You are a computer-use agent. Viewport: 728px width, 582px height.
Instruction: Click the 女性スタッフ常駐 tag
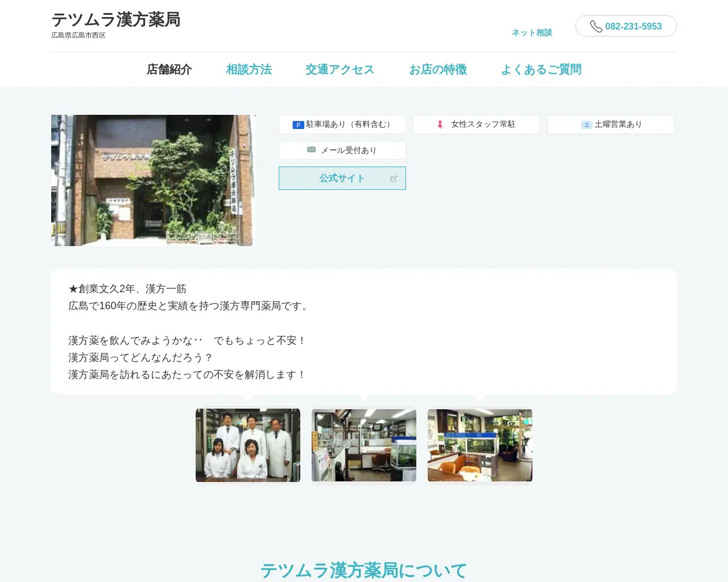[x=477, y=124]
